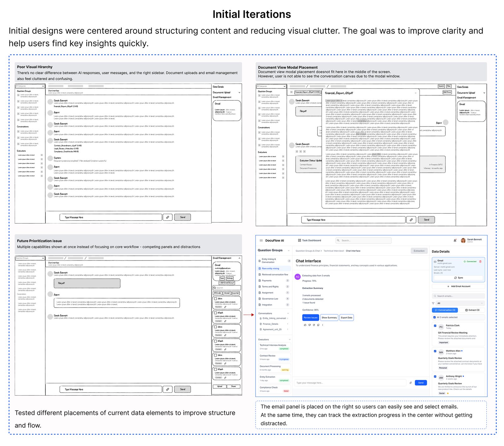
Task: Click Add Email Account button
Action: 458,286
